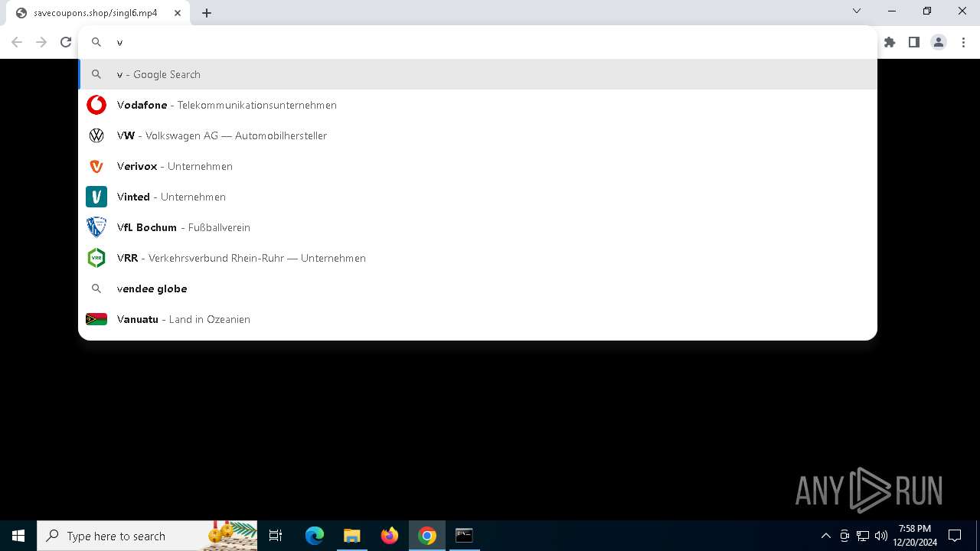
Task: Launch Firefox from taskbar
Action: (390, 536)
